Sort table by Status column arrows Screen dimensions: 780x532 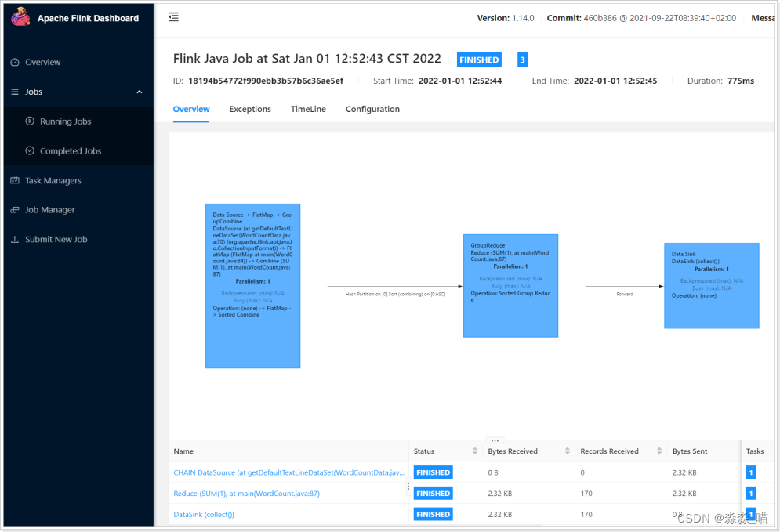[x=474, y=451]
